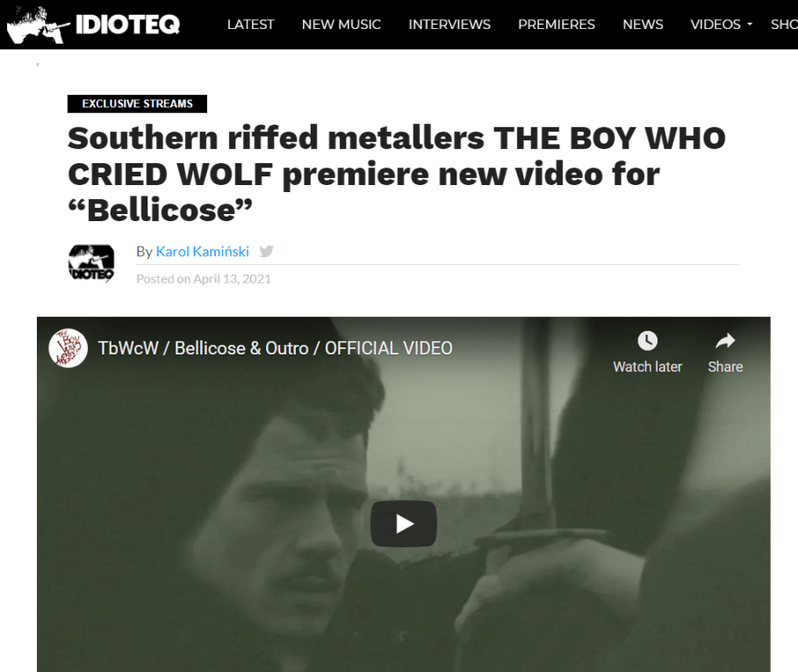Open the NEWS menu item
Screen dimensions: 798x672
(643, 25)
